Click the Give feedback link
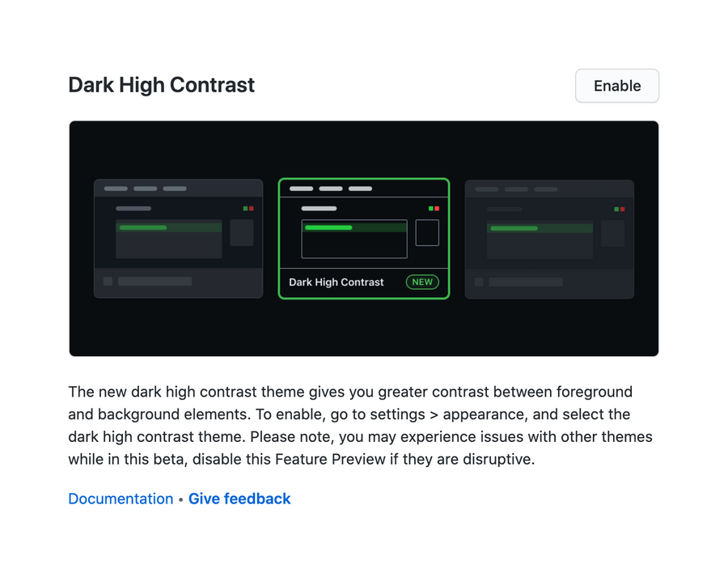 pyautogui.click(x=239, y=499)
